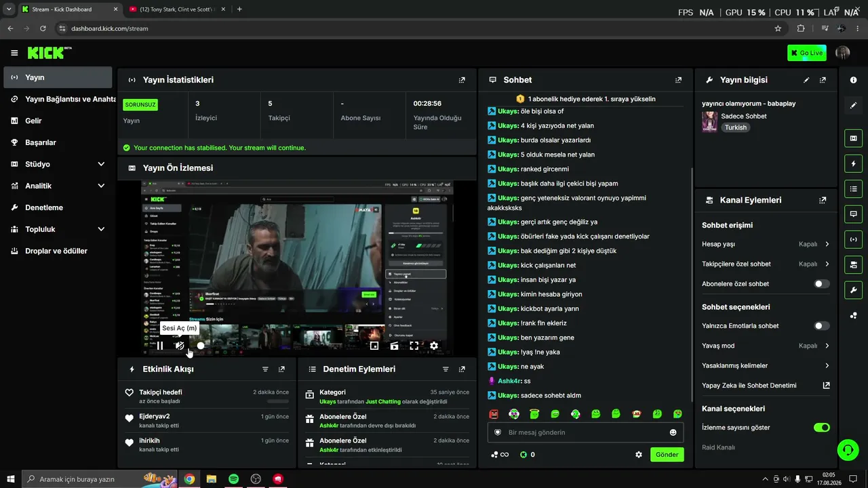Pop out the Yayın İstatistikleri panel
868x488 pixels.
pyautogui.click(x=462, y=80)
